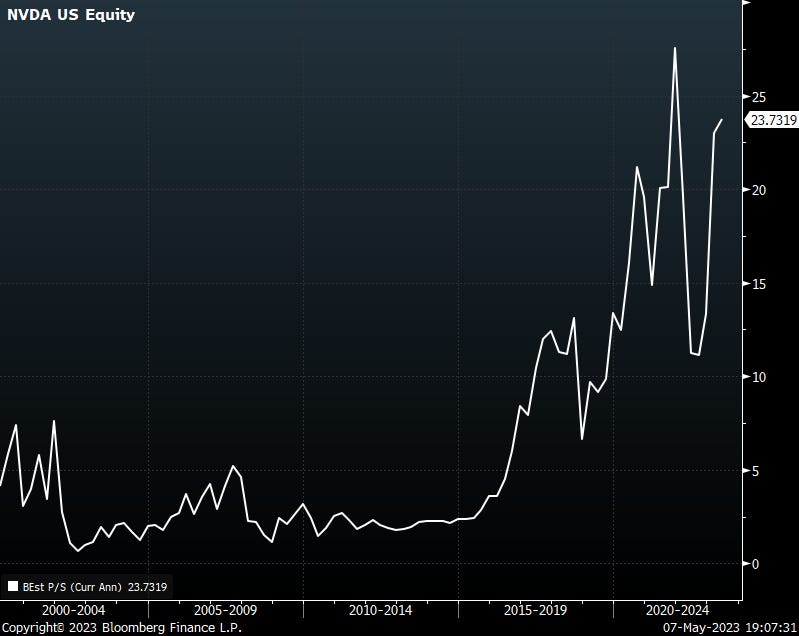Click the 2010-2014 x-axis period label
This screenshot has width=799, height=636.
(x=381, y=610)
